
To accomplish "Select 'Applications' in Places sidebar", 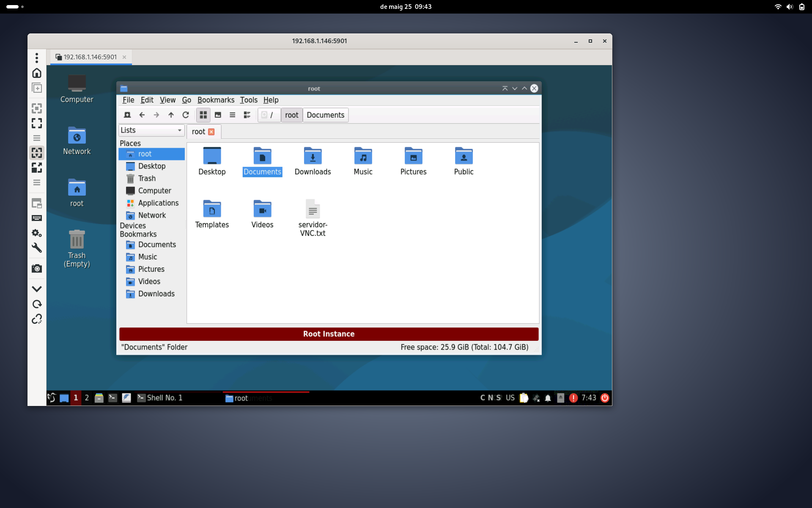I will click(x=151, y=203).
